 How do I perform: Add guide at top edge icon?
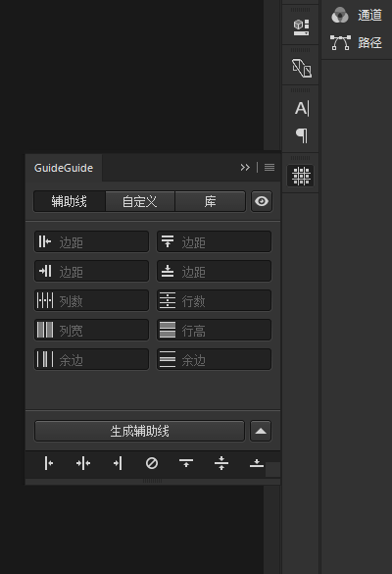[x=186, y=463]
